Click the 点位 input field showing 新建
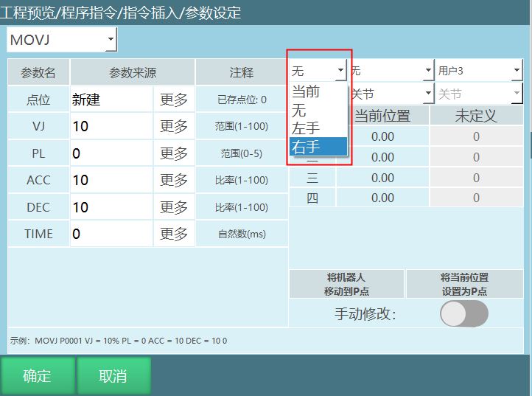This screenshot has width=532, height=396. (x=111, y=100)
